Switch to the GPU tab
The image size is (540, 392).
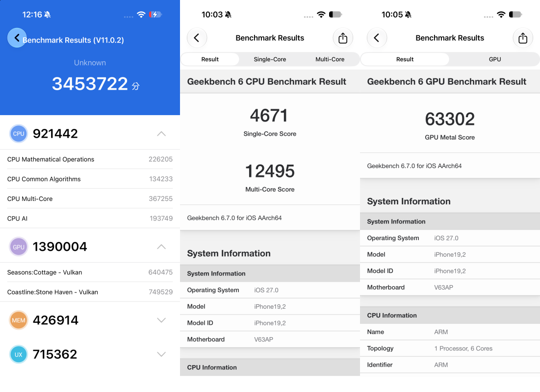pyautogui.click(x=495, y=59)
